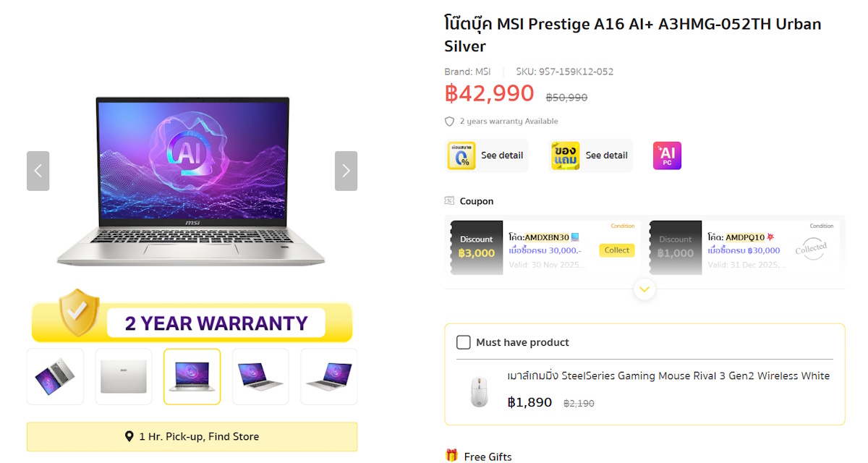Click the MSI brand link

point(482,72)
